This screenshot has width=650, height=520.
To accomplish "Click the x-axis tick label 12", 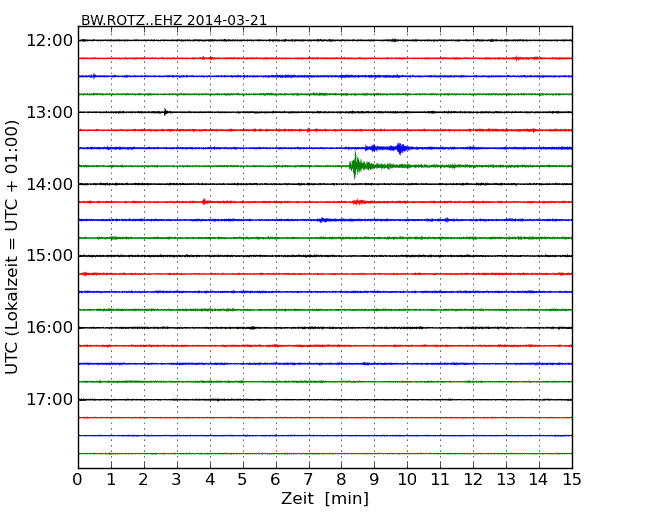I will click(x=473, y=480).
